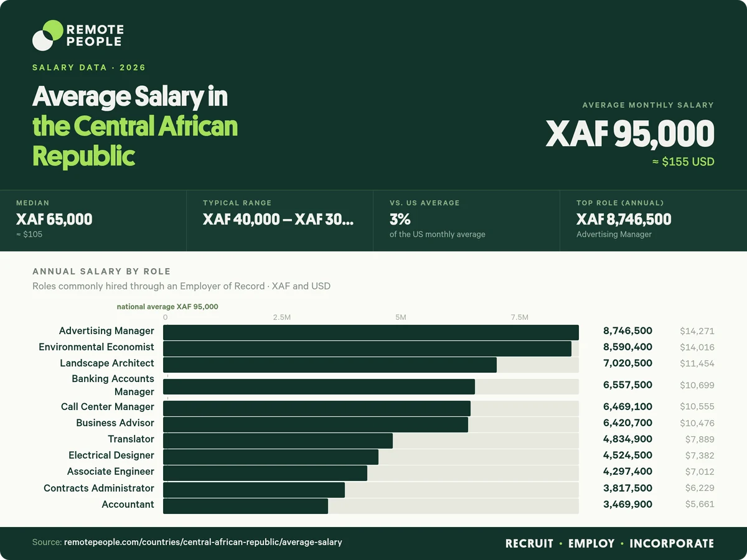Click the 'SALARY DATA · 2026' label
747x560 pixels.
point(89,67)
